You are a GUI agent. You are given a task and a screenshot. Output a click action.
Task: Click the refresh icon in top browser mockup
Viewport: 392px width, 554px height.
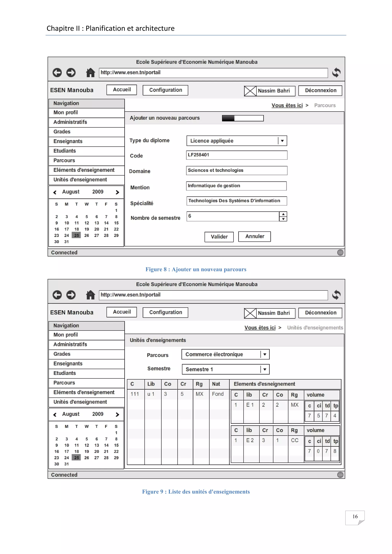pyautogui.click(x=336, y=72)
